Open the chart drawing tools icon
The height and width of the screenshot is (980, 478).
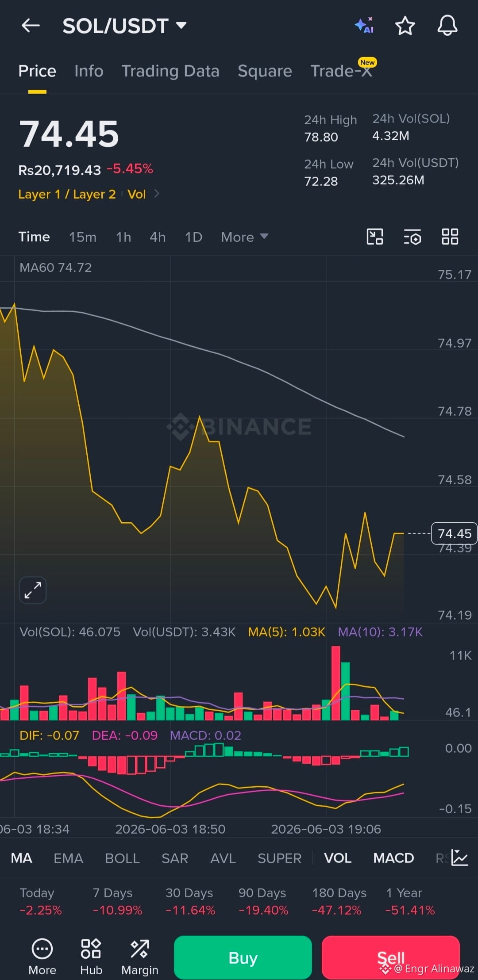[x=375, y=237]
